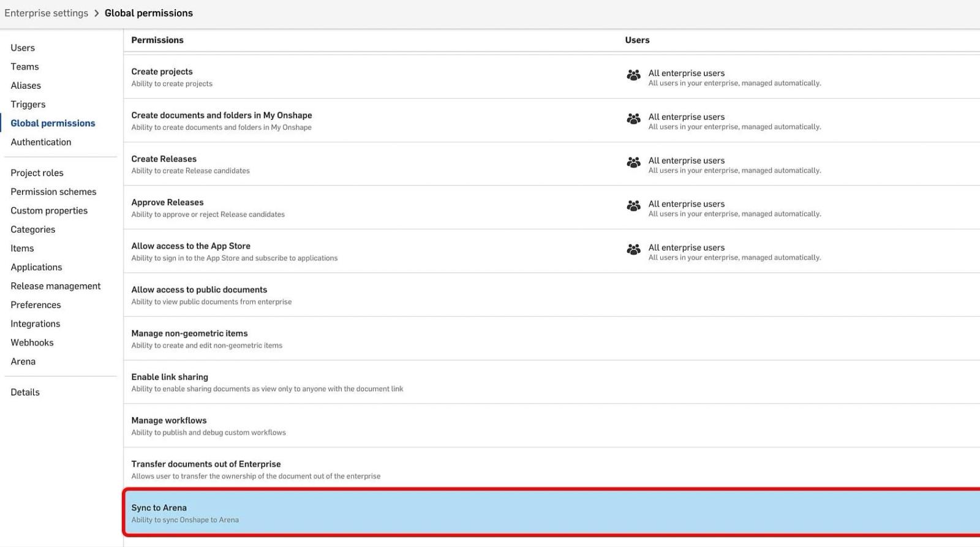
Task: Select the Sync to Arena permission row
Action: (367, 513)
